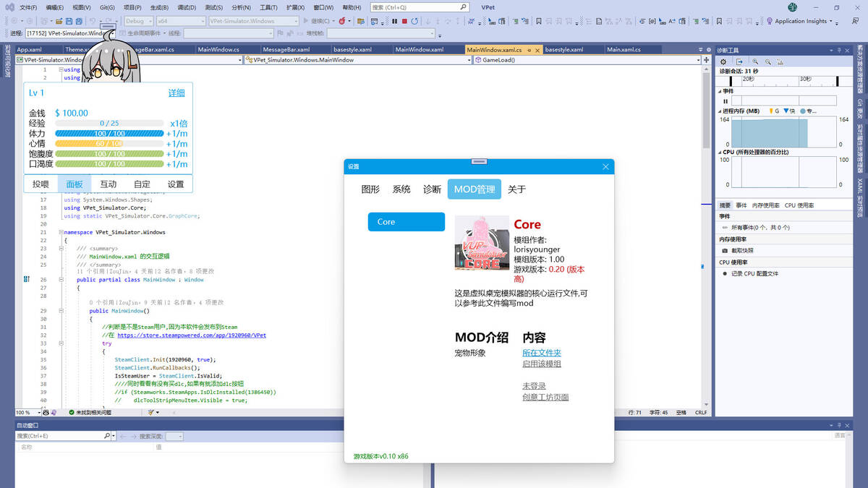Switch to the 系统 settings tab

point(401,189)
